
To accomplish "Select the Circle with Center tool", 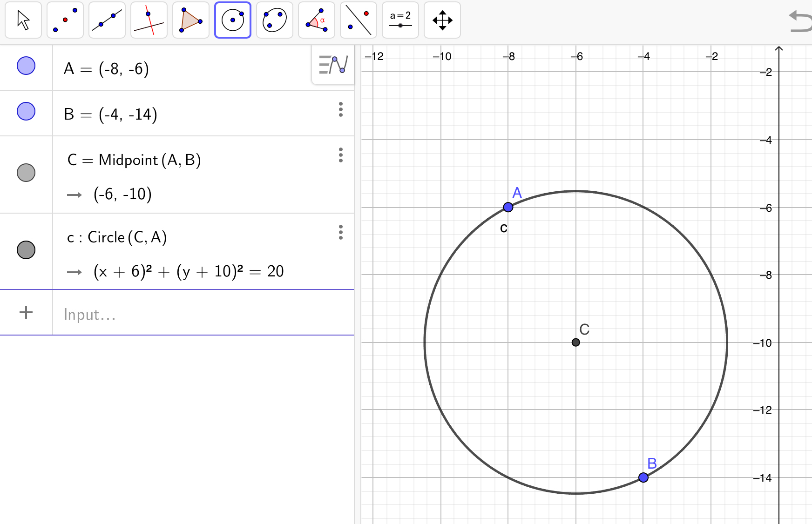I will [233, 20].
